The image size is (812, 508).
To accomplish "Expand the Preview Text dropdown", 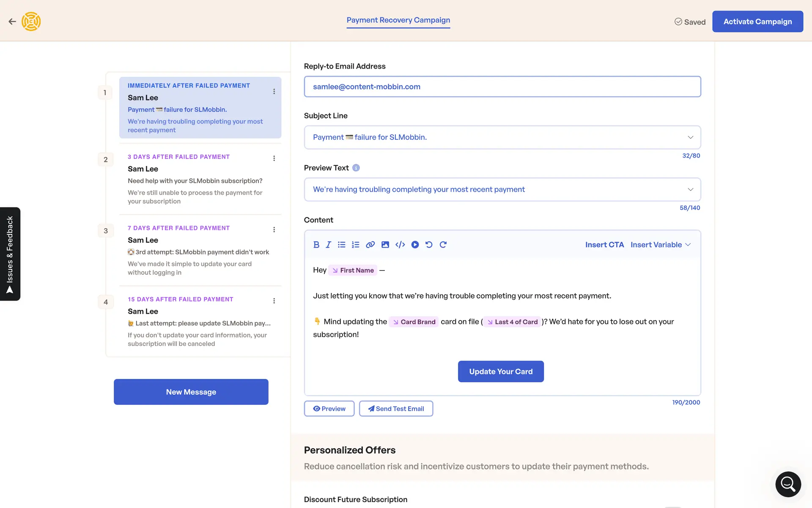I will coord(690,189).
